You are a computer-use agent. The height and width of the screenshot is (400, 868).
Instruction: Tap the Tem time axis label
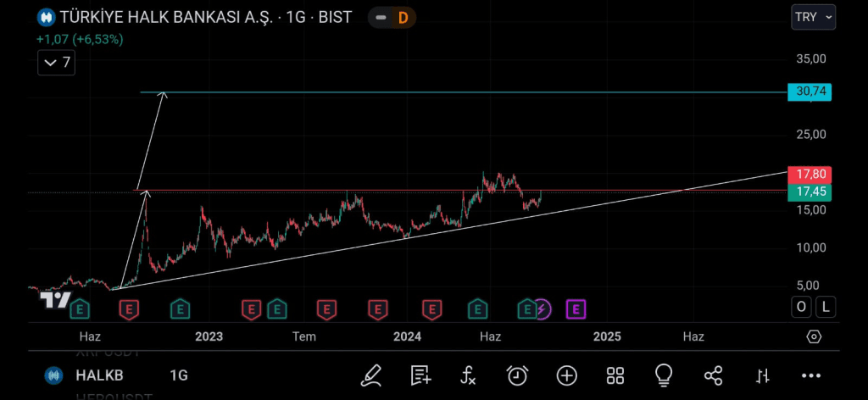pos(304,336)
